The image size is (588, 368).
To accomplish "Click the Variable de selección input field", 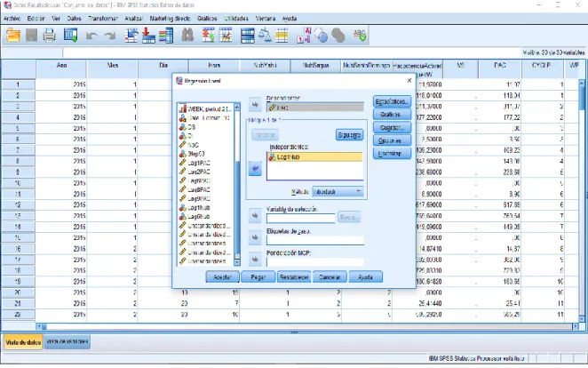I will click(x=301, y=219).
